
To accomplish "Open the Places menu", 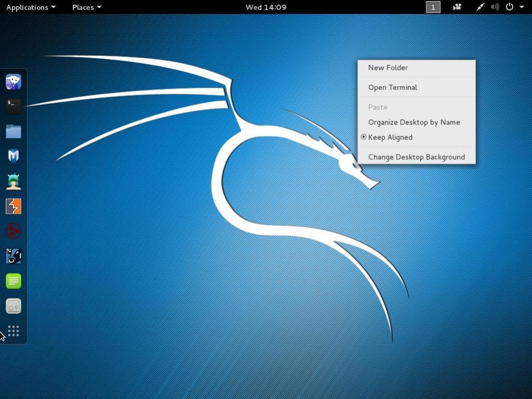I will 86,7.
